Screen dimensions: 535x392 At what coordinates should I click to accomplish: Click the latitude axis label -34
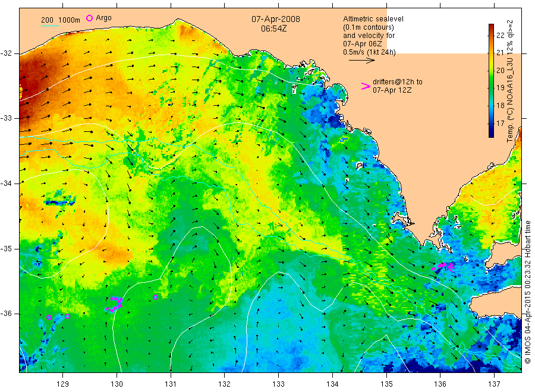[x=6, y=184]
